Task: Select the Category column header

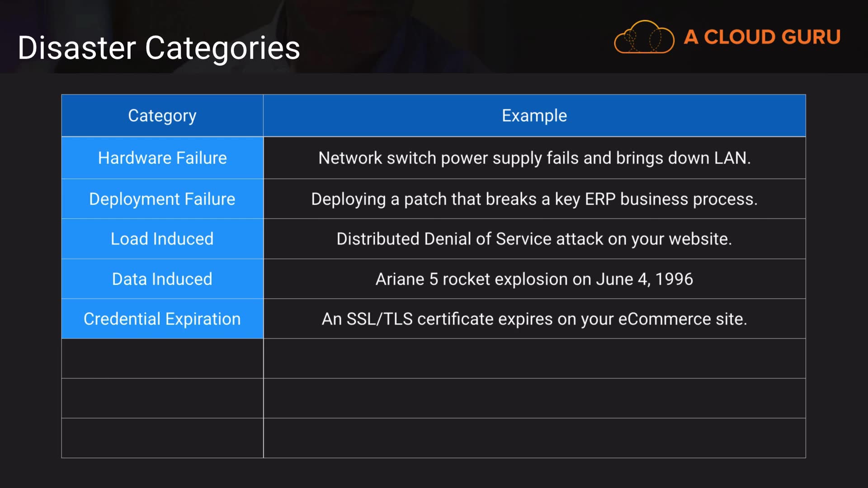Action: point(162,116)
